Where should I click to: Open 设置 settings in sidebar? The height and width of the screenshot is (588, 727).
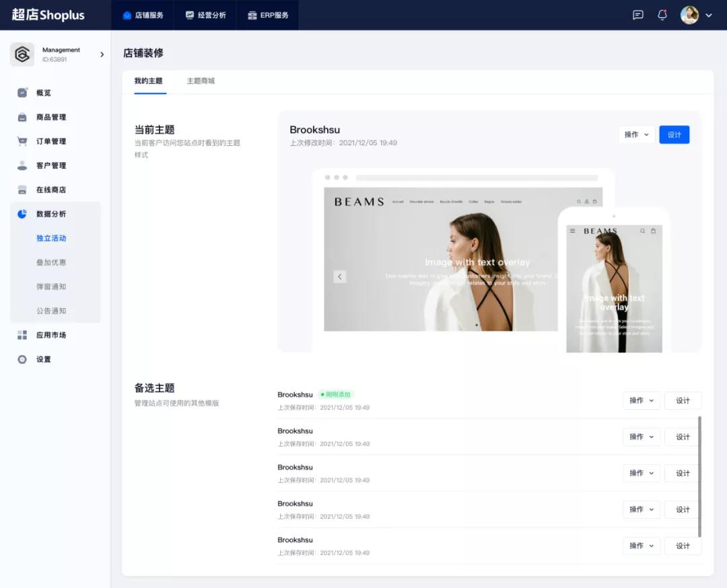(x=43, y=359)
